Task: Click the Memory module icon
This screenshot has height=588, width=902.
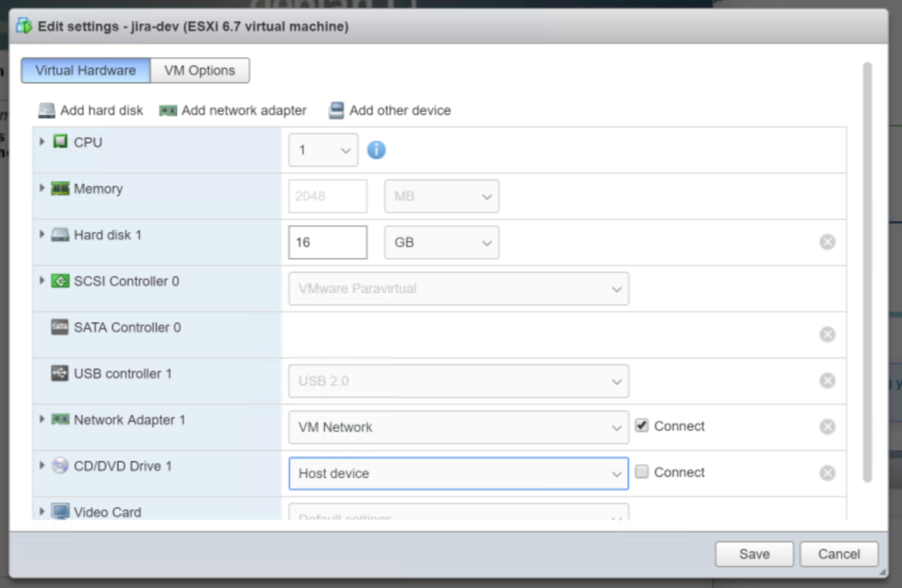Action: pyautogui.click(x=60, y=188)
